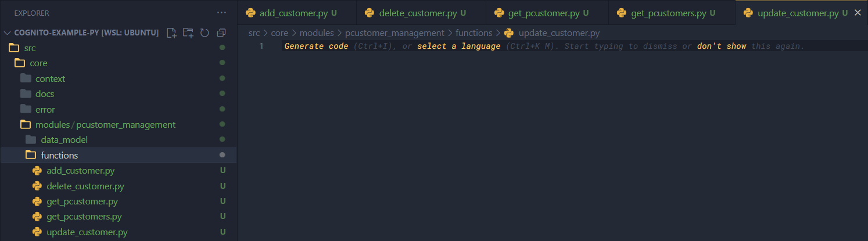Click the New File icon in Explorer
This screenshot has width=868, height=241.
click(x=171, y=33)
